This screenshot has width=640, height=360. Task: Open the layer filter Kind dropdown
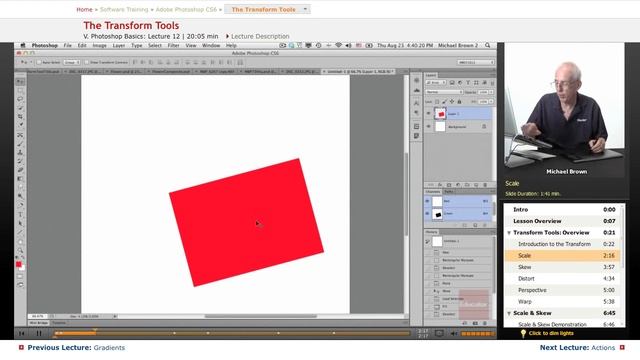[x=436, y=82]
